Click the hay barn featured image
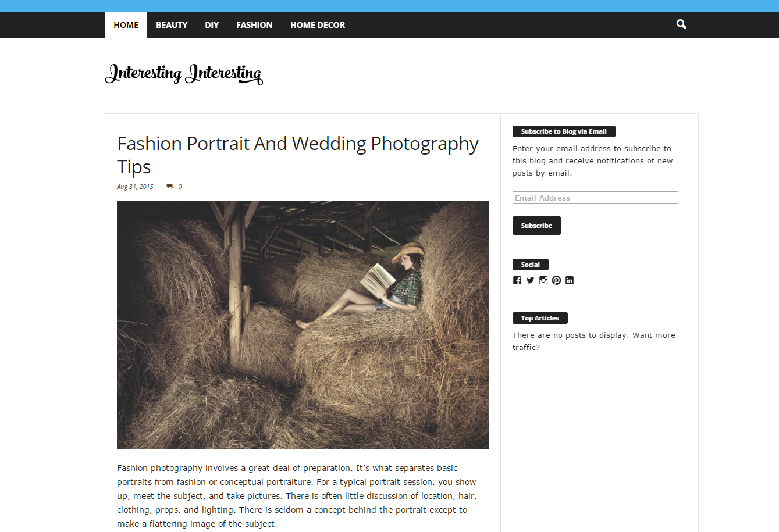 click(x=303, y=324)
